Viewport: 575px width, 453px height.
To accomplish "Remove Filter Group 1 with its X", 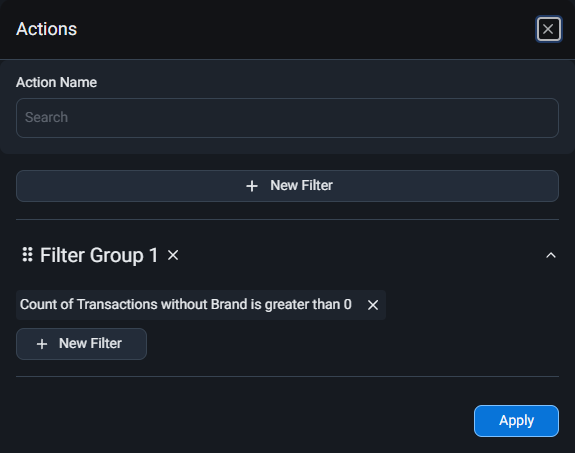I will point(173,255).
